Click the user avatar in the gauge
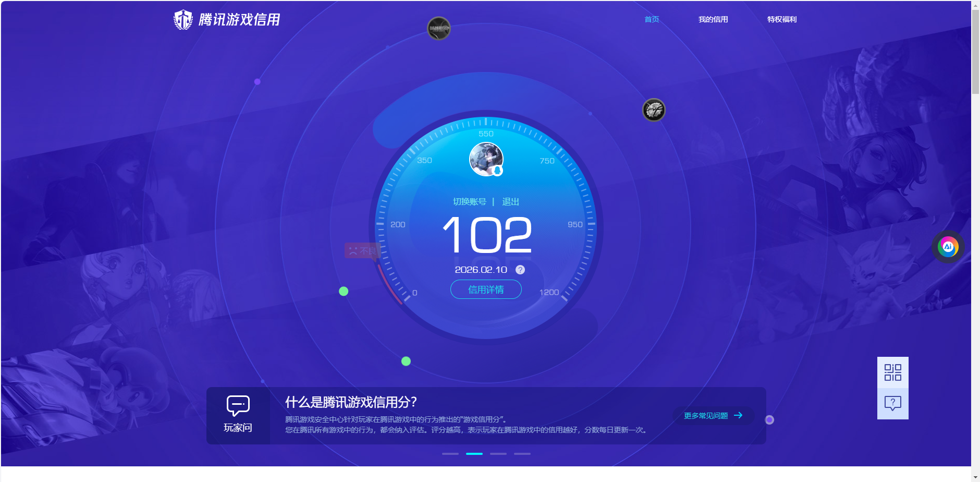The height and width of the screenshot is (482, 980). tap(486, 159)
